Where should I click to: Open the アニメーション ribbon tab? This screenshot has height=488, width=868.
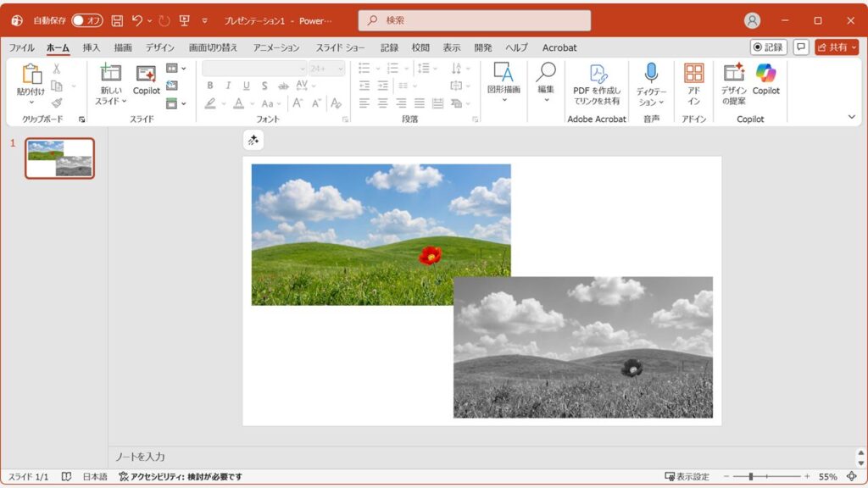pyautogui.click(x=276, y=48)
